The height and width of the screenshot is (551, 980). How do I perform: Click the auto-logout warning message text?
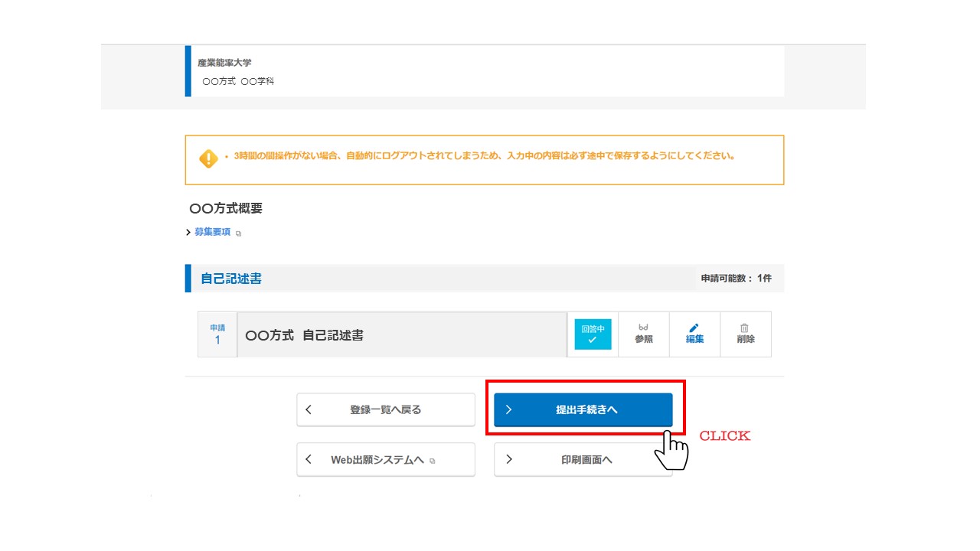485,156
